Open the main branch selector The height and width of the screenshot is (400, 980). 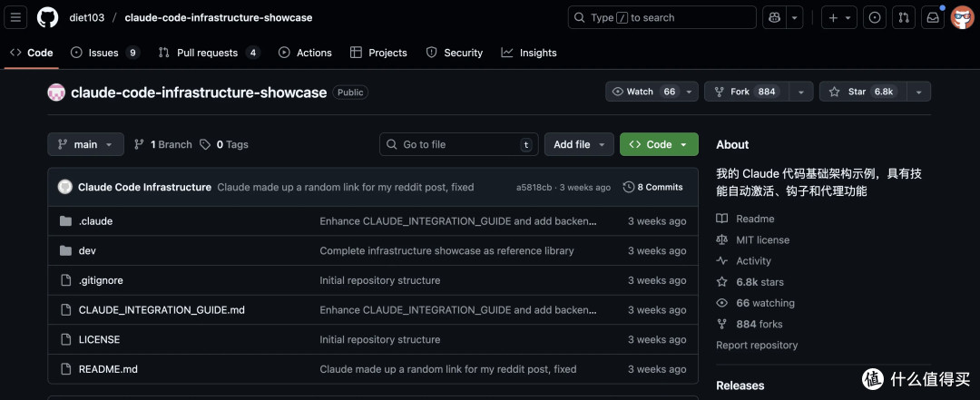(x=85, y=144)
